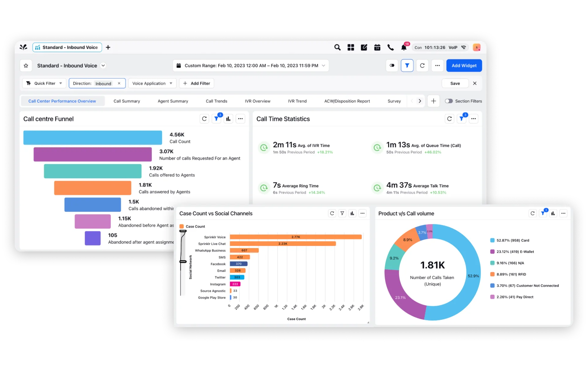588x368 pixels.
Task: Click the chart toggle icon on Product vs Call volume
Action: [553, 213]
